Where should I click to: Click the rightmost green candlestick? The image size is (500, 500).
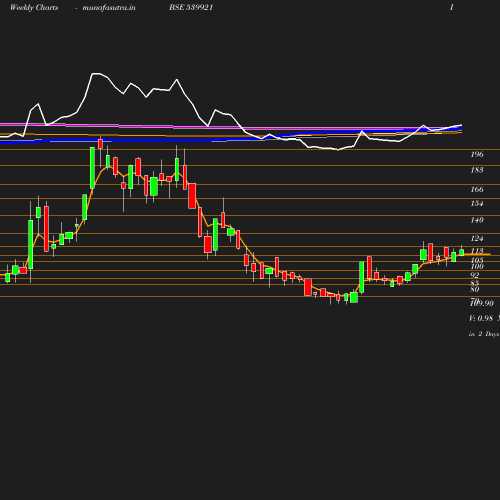coord(462,252)
